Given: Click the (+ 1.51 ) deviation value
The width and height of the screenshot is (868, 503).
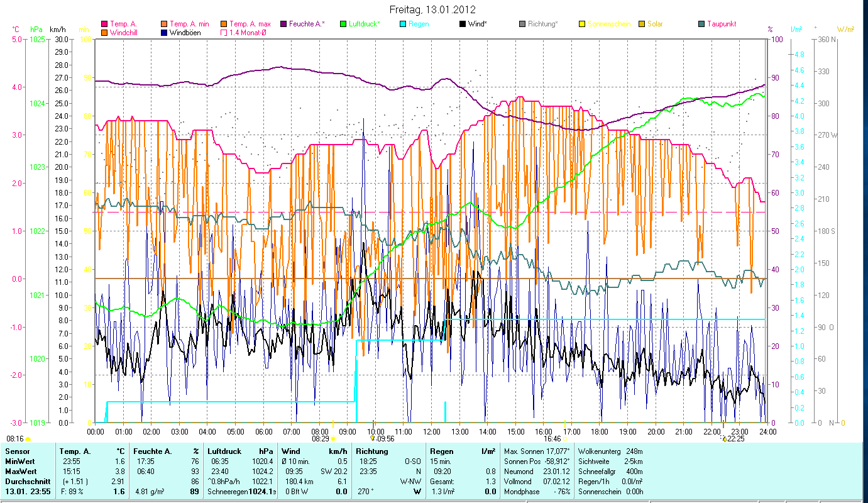Looking at the screenshot, I should point(74,481).
